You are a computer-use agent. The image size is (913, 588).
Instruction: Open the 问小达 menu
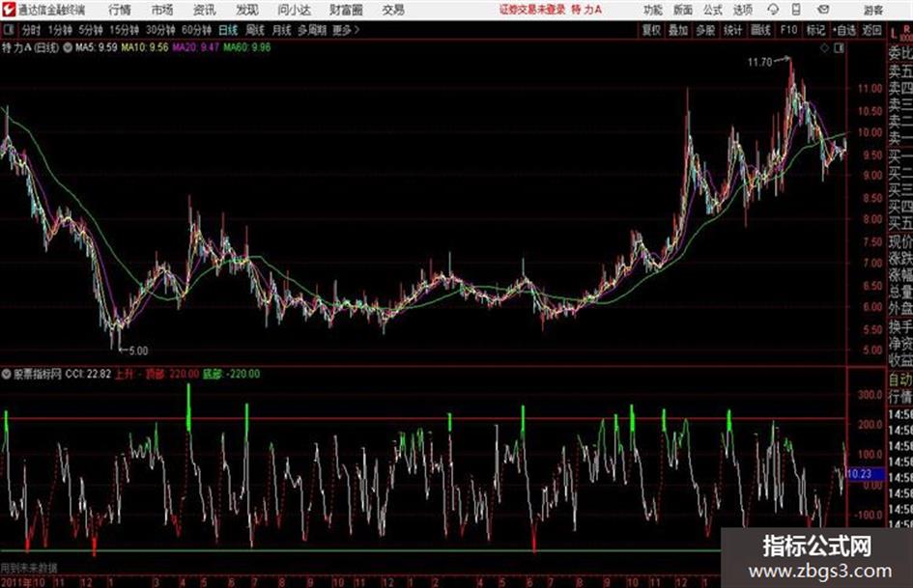pyautogui.click(x=294, y=10)
